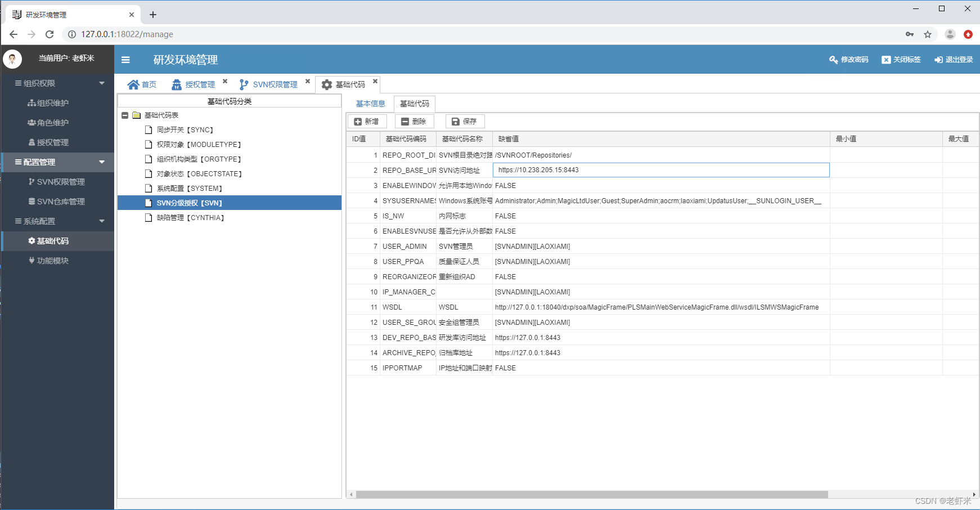Screen dimensions: 980x510
Task: Select tree item 同步开关【SYNC】
Action: tap(185, 130)
